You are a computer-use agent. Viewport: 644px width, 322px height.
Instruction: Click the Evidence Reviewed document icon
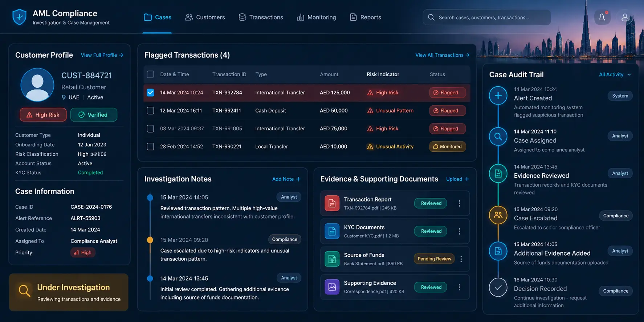pos(498,174)
